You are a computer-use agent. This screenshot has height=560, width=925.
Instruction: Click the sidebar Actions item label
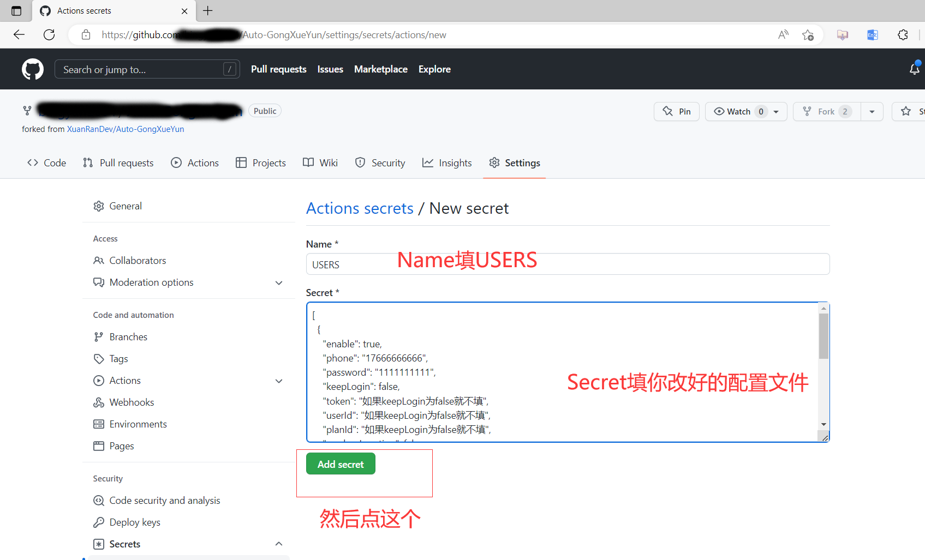pyautogui.click(x=125, y=381)
